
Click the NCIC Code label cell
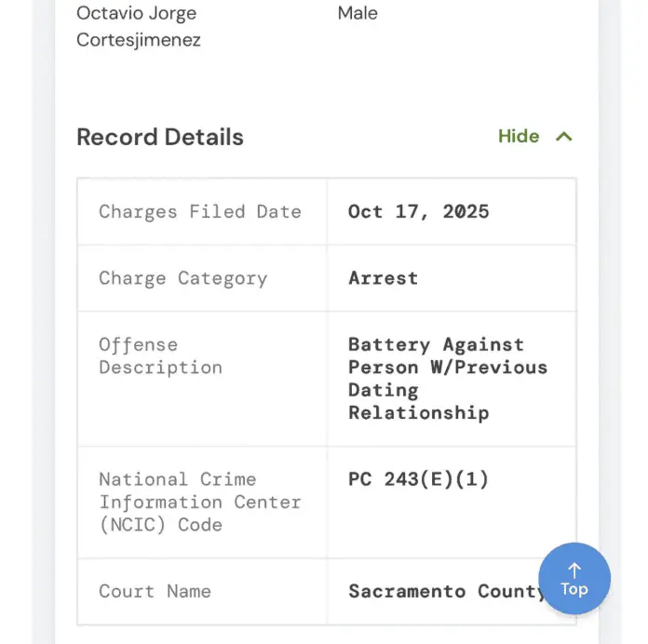pyautogui.click(x=202, y=503)
